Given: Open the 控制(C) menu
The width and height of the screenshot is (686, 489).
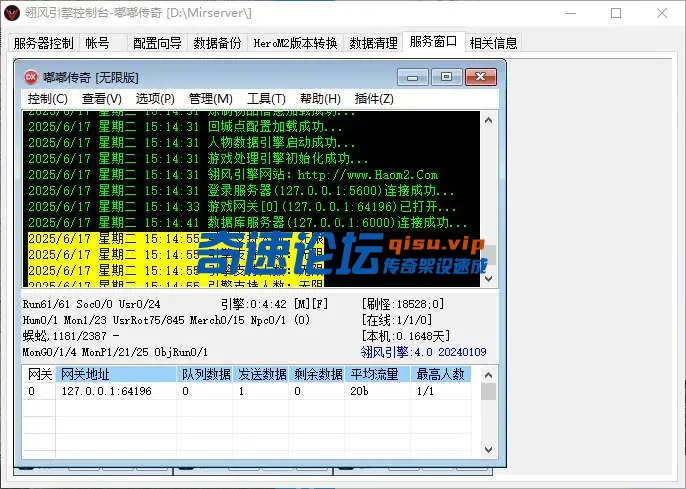Looking at the screenshot, I should click(x=47, y=99).
